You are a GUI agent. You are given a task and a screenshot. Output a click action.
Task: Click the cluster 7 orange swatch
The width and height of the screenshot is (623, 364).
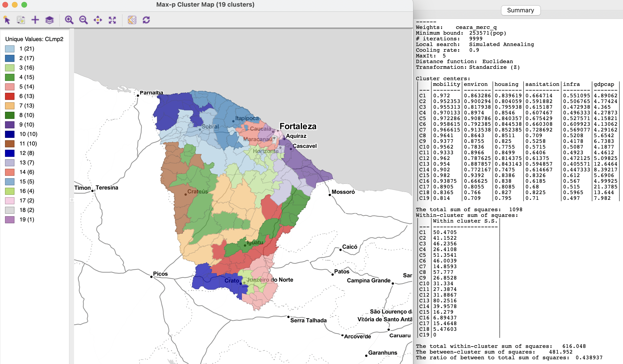(10, 106)
